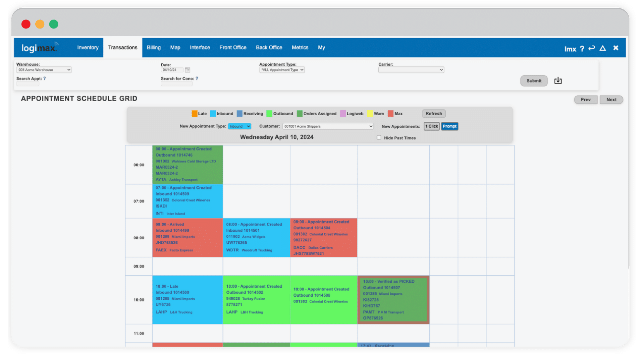Click the question mark beside Search Appt
This screenshot has width=644, height=354.
45,78
